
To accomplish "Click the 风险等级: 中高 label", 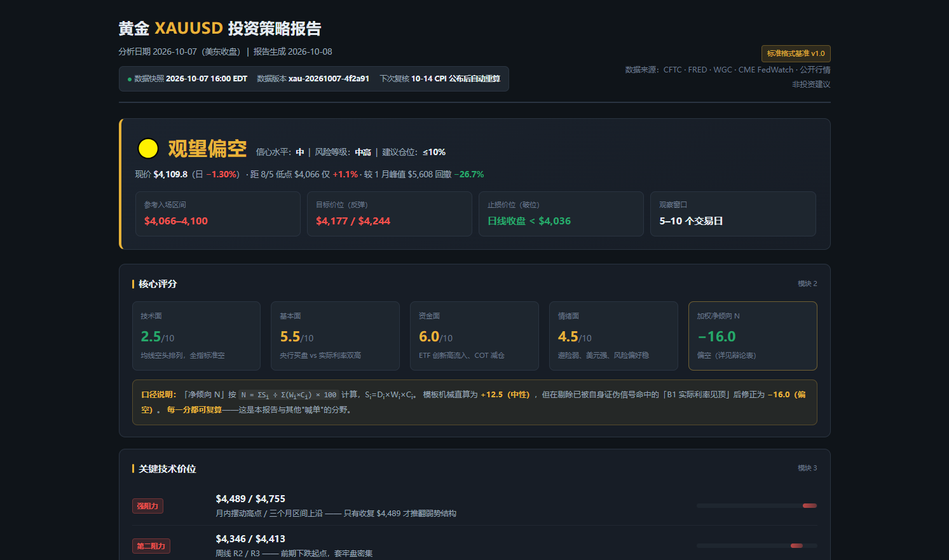I will (x=343, y=152).
